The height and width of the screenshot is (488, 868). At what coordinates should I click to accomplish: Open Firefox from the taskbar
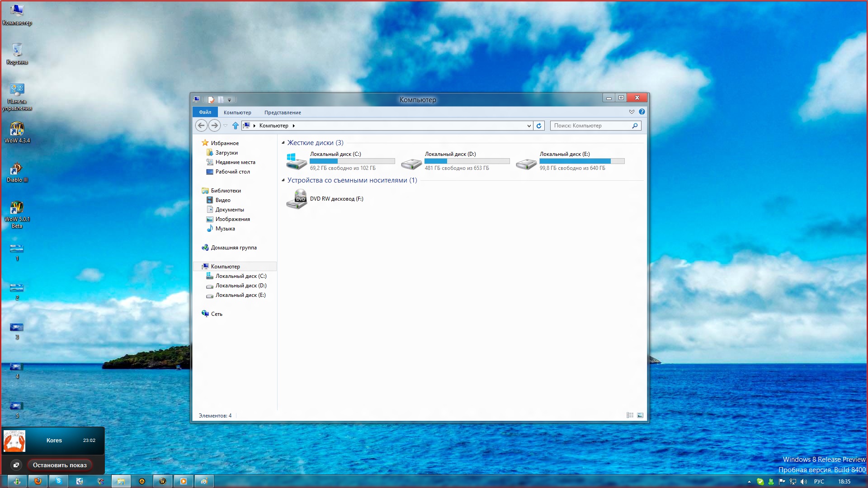[x=38, y=481]
